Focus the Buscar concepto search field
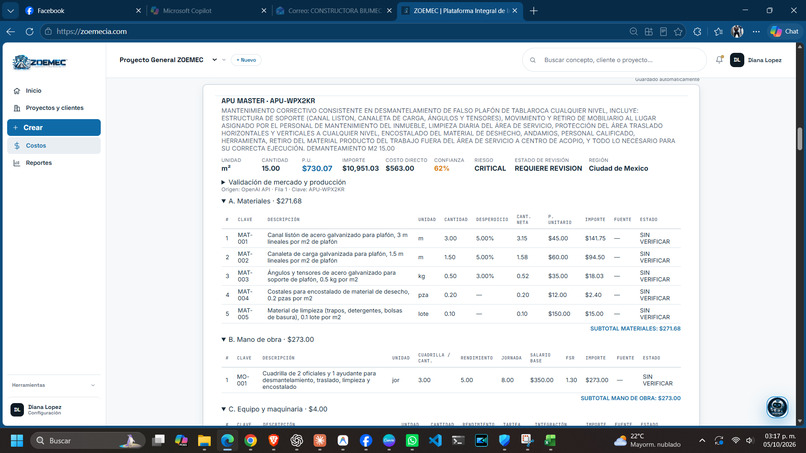The height and width of the screenshot is (453, 806). point(614,60)
